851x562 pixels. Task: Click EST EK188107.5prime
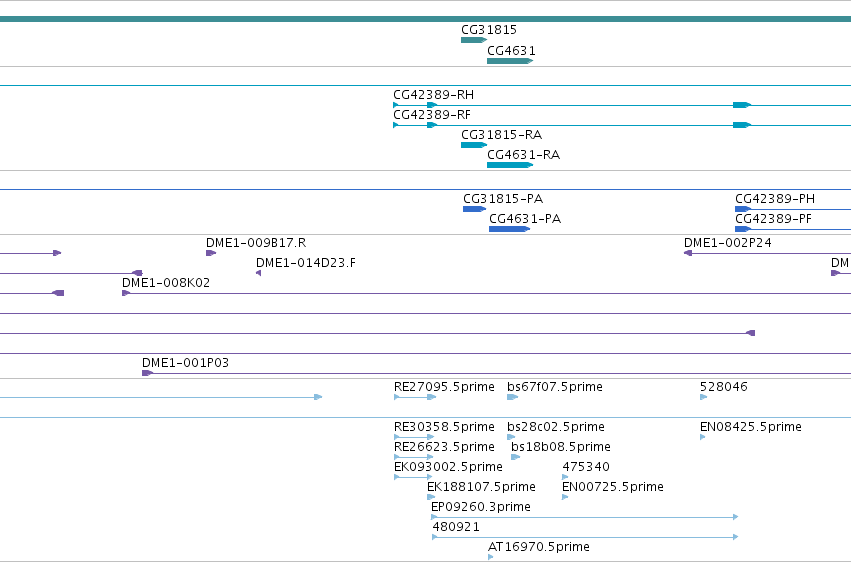tap(481, 488)
